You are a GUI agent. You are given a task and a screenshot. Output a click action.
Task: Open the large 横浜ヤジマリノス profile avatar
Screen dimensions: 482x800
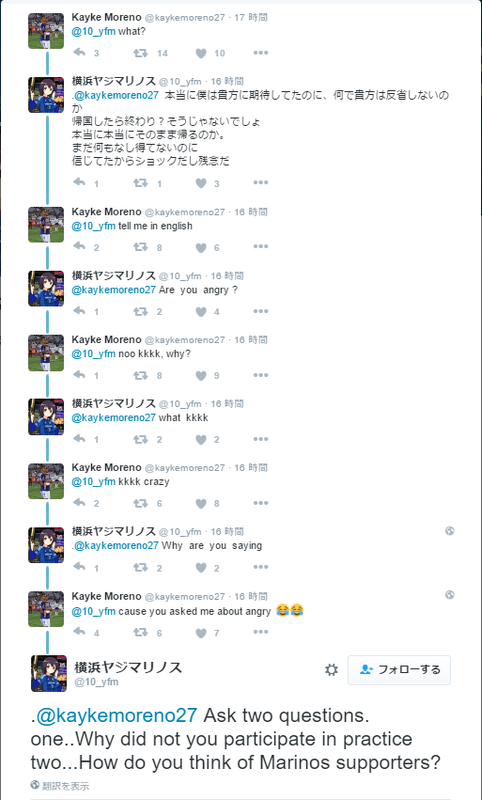49,673
